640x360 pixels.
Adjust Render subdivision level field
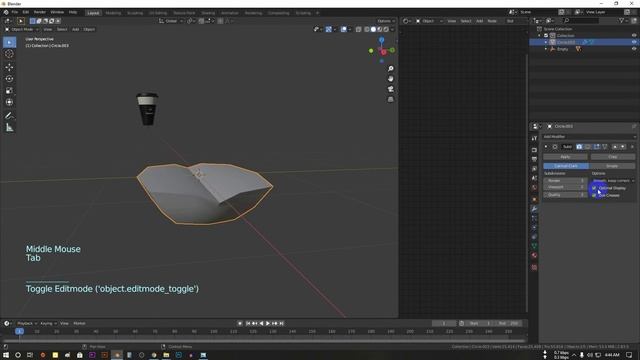click(x=565, y=180)
